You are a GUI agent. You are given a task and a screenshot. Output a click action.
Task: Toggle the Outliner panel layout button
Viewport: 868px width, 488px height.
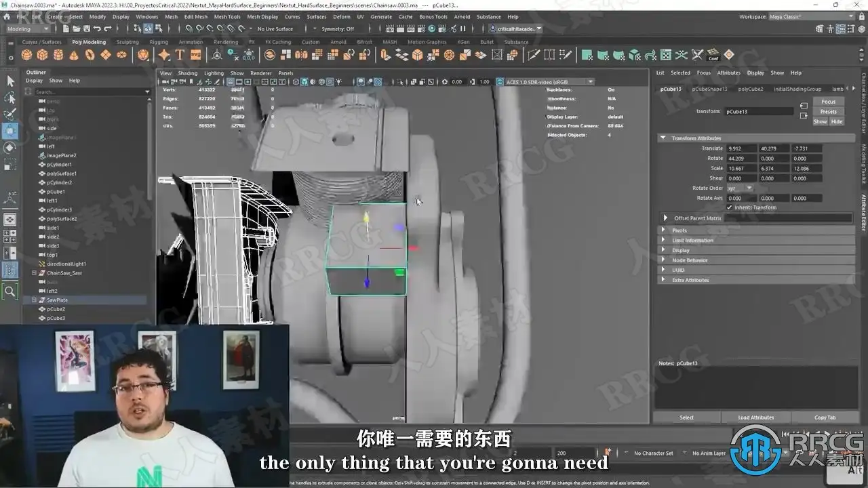10,270
